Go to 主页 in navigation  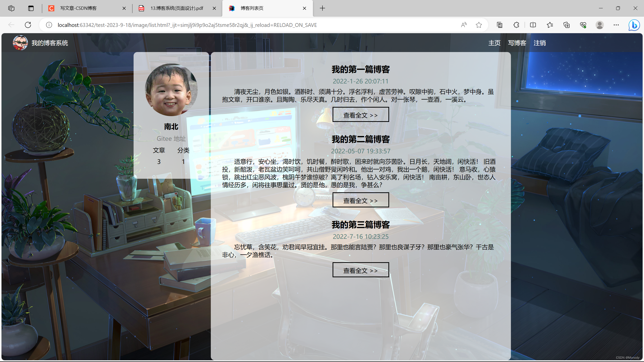pos(494,43)
